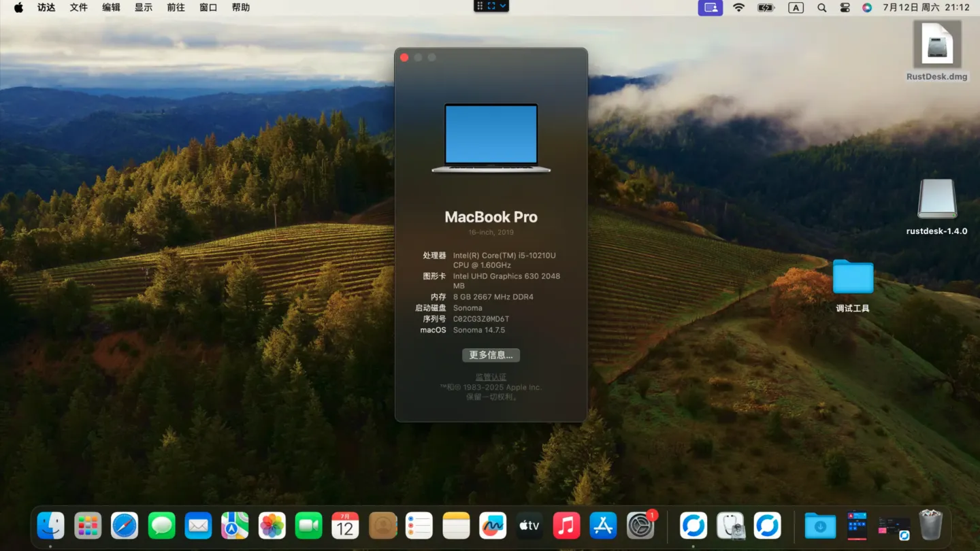The height and width of the screenshot is (551, 980).
Task: Click the Spotlight search icon
Action: coord(821,7)
